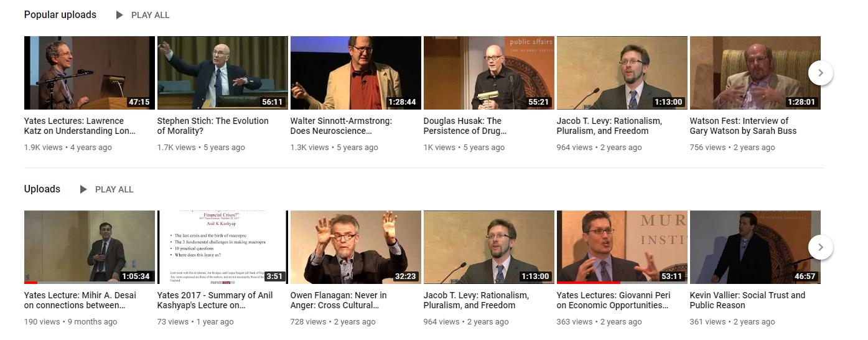Show next videos in Uploads row

coord(821,247)
